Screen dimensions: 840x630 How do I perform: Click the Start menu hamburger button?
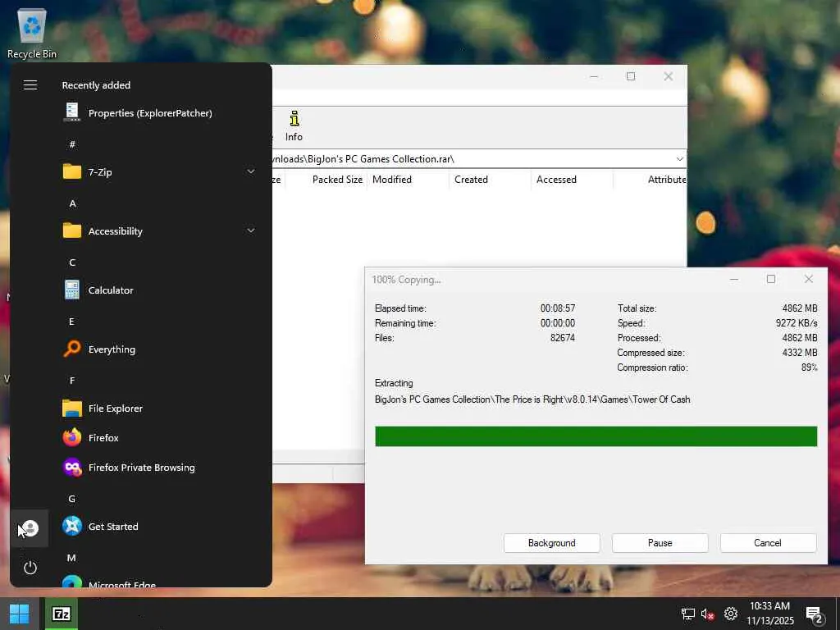(30, 85)
